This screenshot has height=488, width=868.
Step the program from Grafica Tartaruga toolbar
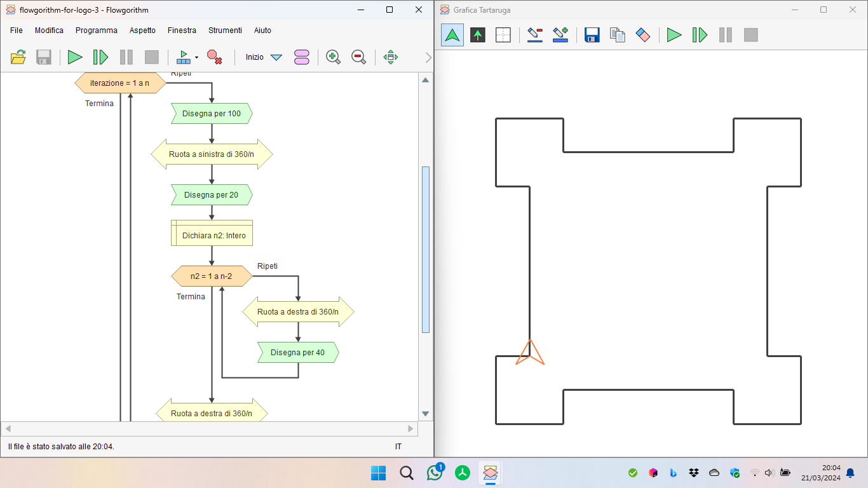[x=700, y=35]
